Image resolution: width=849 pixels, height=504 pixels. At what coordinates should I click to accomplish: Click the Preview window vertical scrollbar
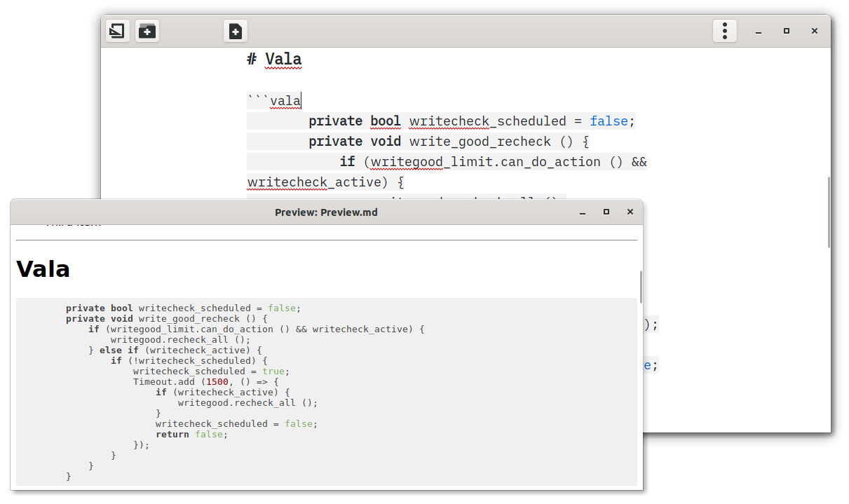pyautogui.click(x=639, y=287)
